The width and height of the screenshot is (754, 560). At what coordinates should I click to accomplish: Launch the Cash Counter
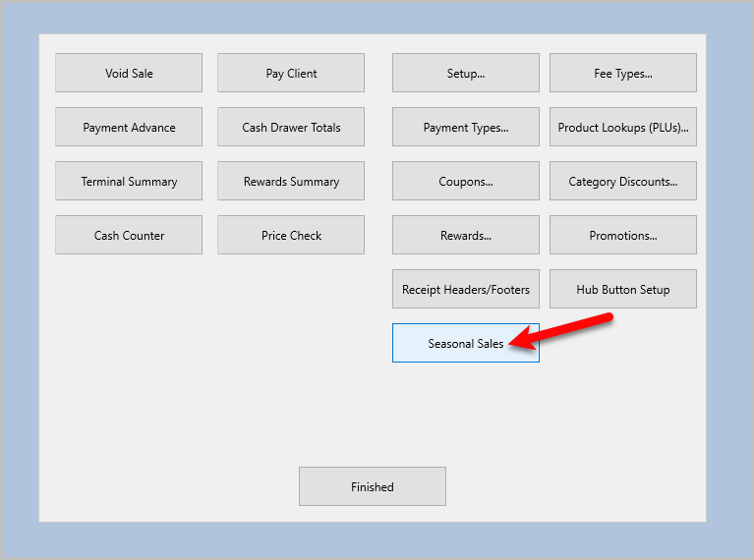[x=129, y=235]
